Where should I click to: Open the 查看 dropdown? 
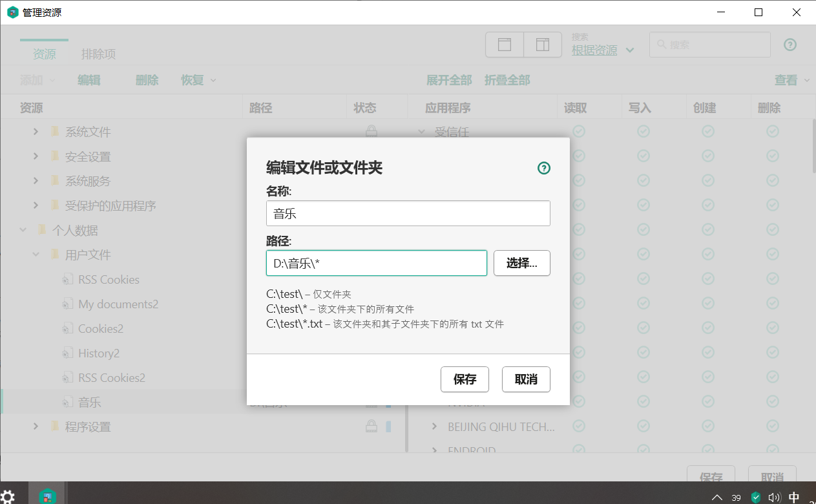[x=792, y=80]
